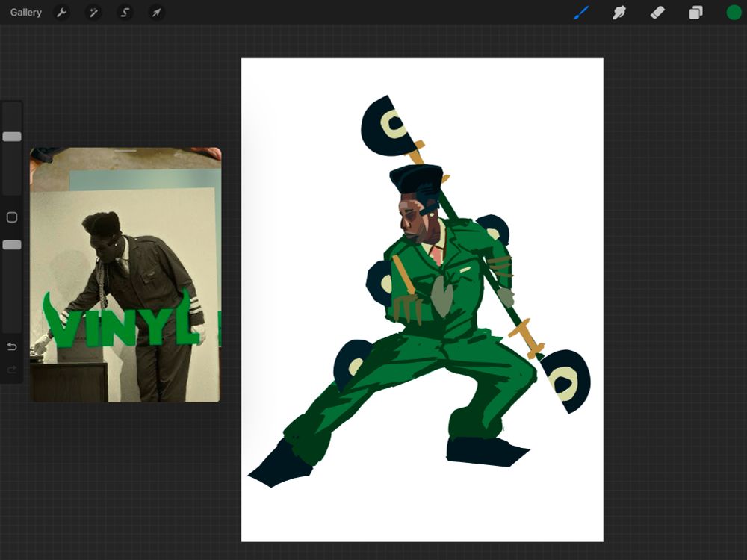Select the Brush tool
The image size is (747, 560).
coord(581,13)
